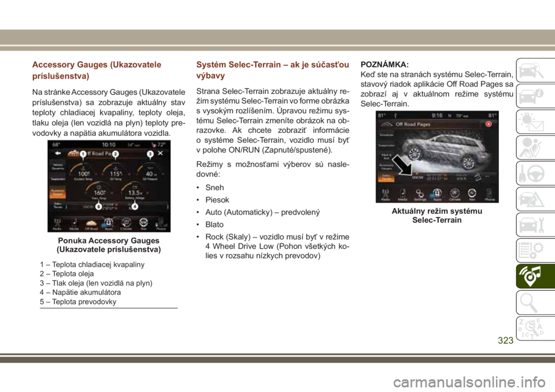Tap Radio icon on the Selec-Terrain screen

click(386, 195)
